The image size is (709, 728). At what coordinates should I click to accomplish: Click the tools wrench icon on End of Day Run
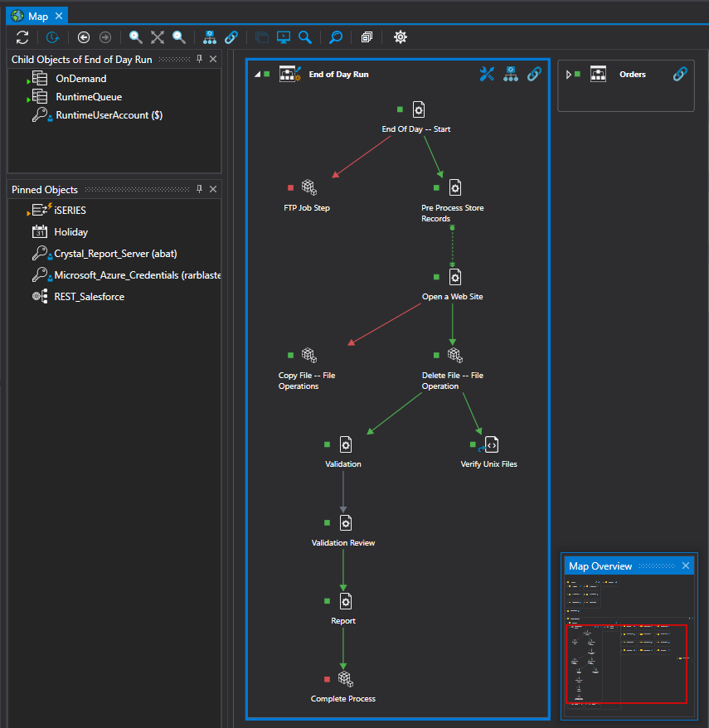pyautogui.click(x=487, y=74)
